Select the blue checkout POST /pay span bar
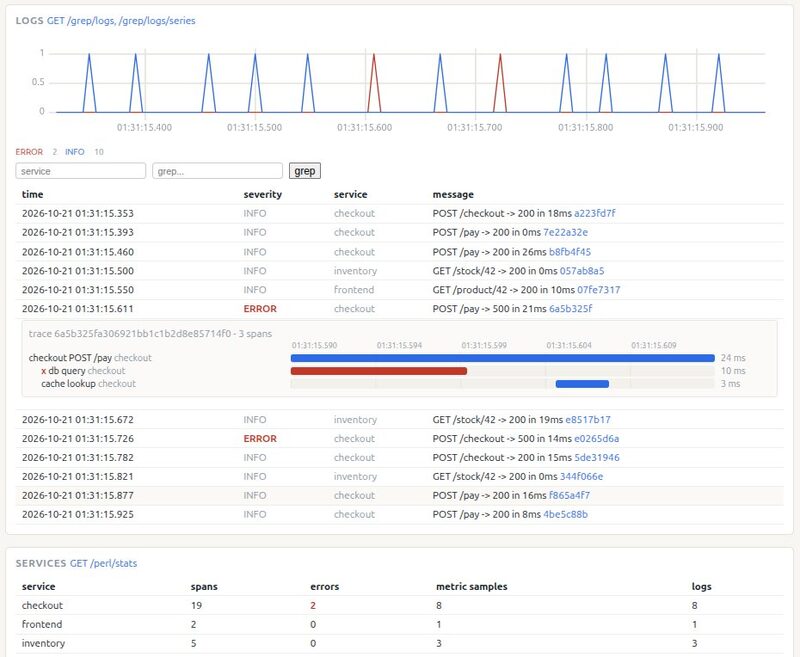 [503, 358]
